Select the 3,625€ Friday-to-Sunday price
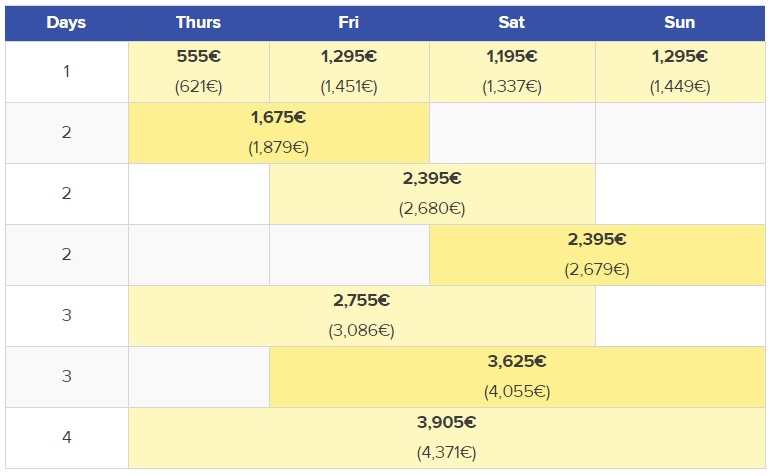 pos(517,362)
